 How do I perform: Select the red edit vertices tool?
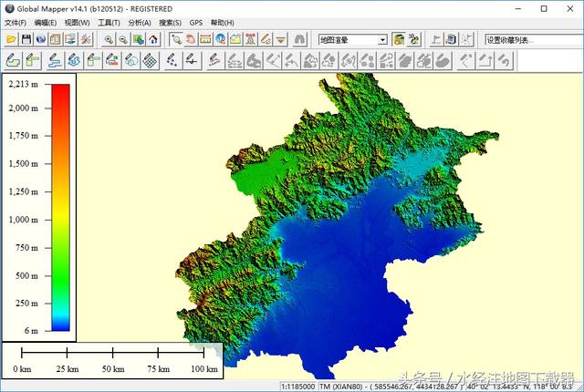coord(215,60)
